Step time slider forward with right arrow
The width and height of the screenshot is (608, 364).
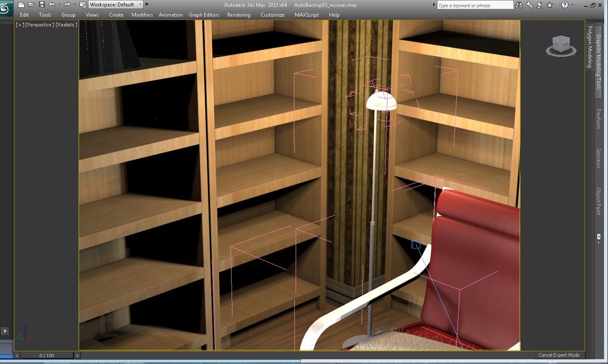point(77,355)
